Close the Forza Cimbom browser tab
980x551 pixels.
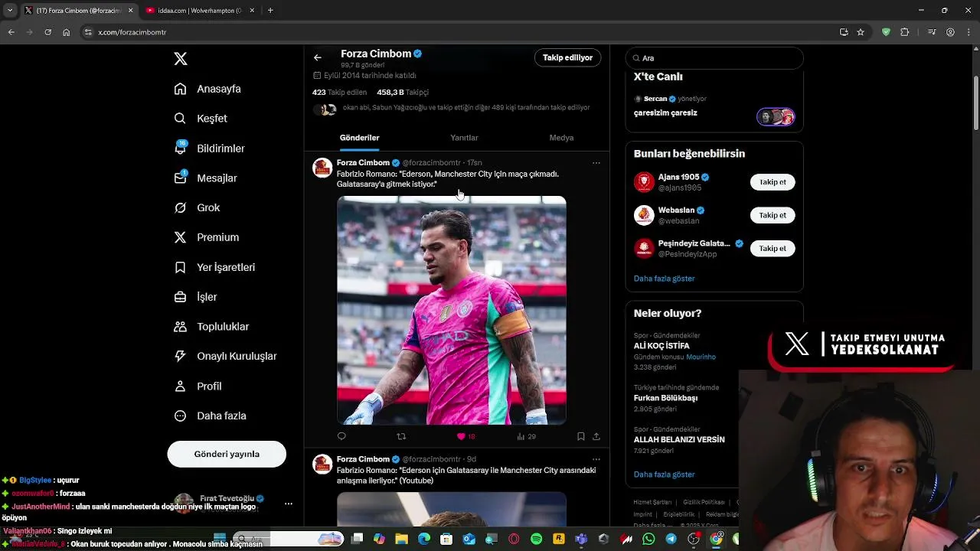[130, 11]
